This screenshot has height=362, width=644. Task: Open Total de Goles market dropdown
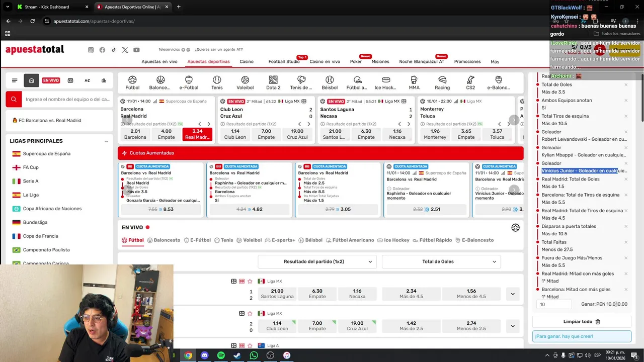[x=441, y=261]
